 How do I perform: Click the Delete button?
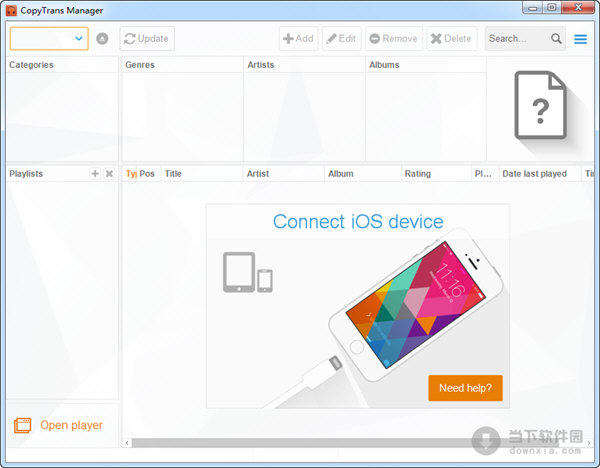pos(452,39)
